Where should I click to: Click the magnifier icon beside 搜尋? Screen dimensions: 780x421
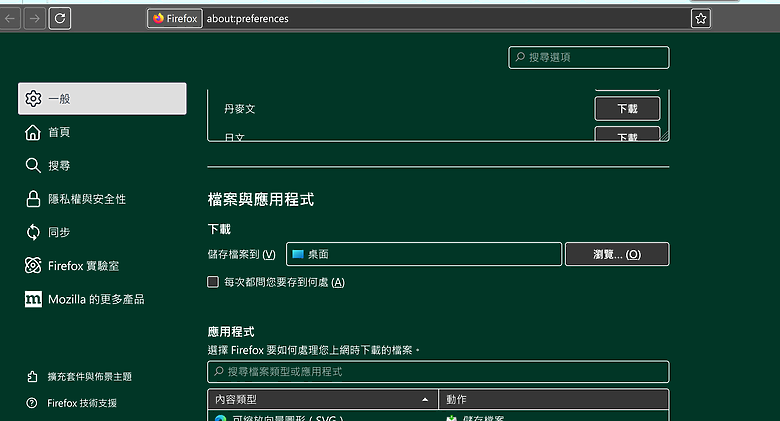click(x=33, y=165)
